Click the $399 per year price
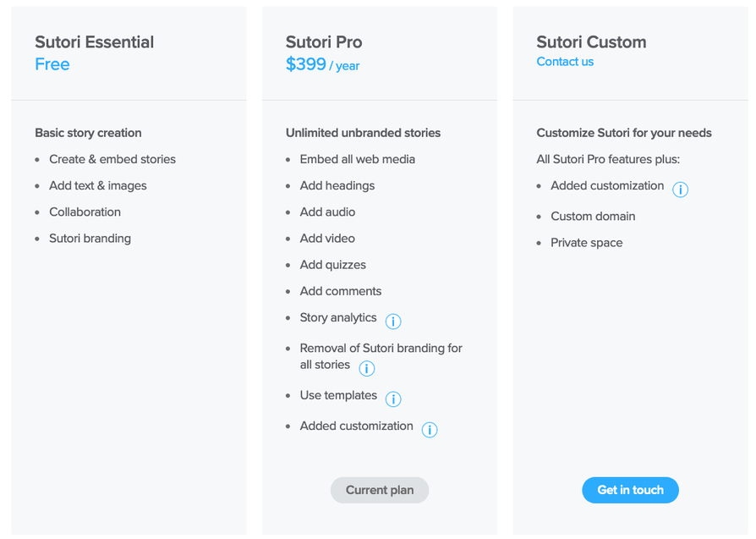756x539 pixels. point(323,63)
